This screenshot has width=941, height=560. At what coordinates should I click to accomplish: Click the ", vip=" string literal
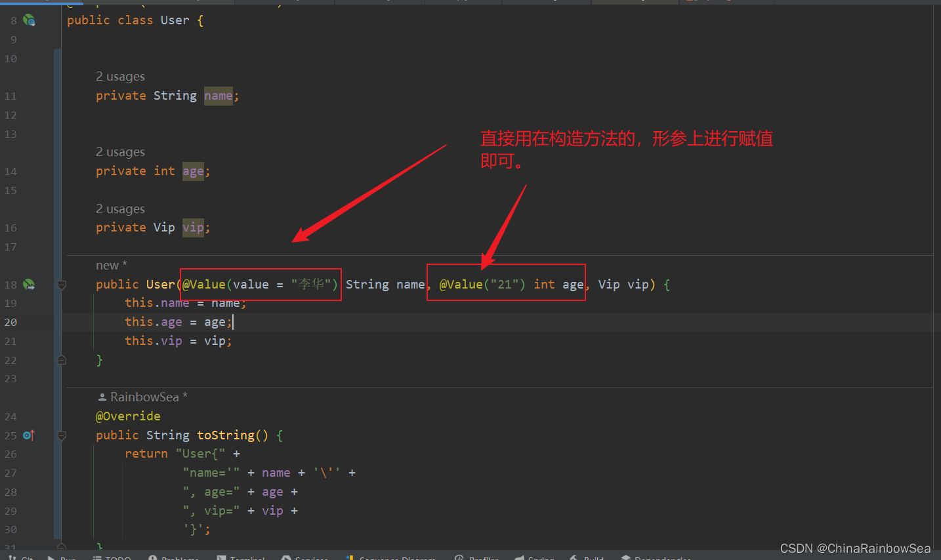211,511
